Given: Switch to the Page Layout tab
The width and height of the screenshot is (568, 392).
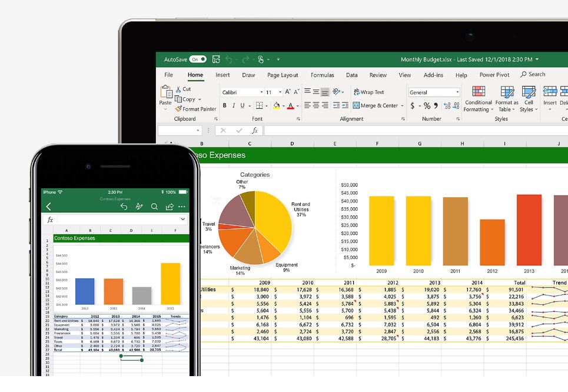Looking at the screenshot, I should pyautogui.click(x=283, y=75).
